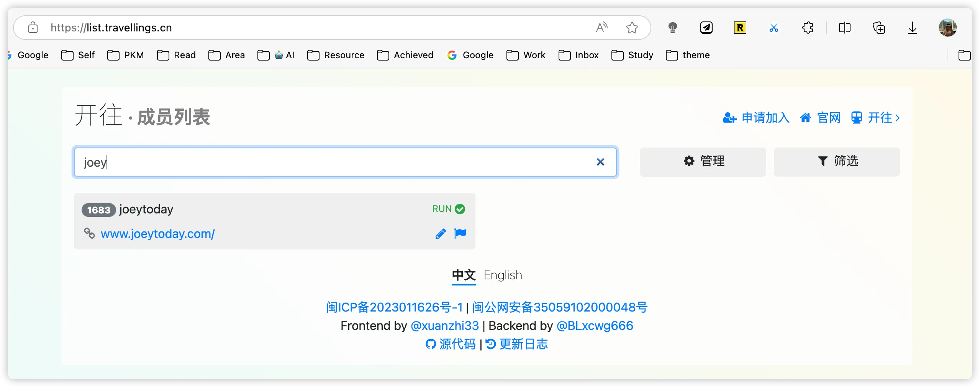Image resolution: width=980 pixels, height=387 pixels.
Task: Open the 申请加入 join application link
Action: point(765,118)
